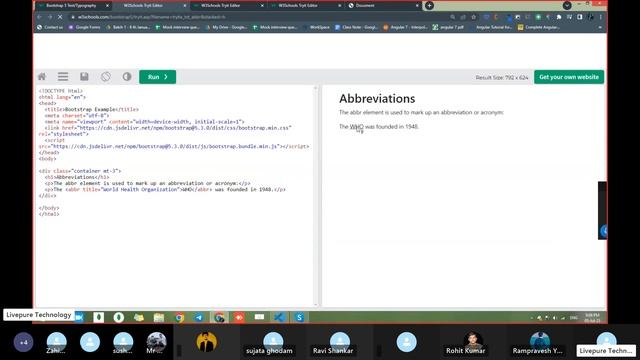The image size is (640, 360).
Task: Stop loading the current page
Action: click(x=60, y=17)
